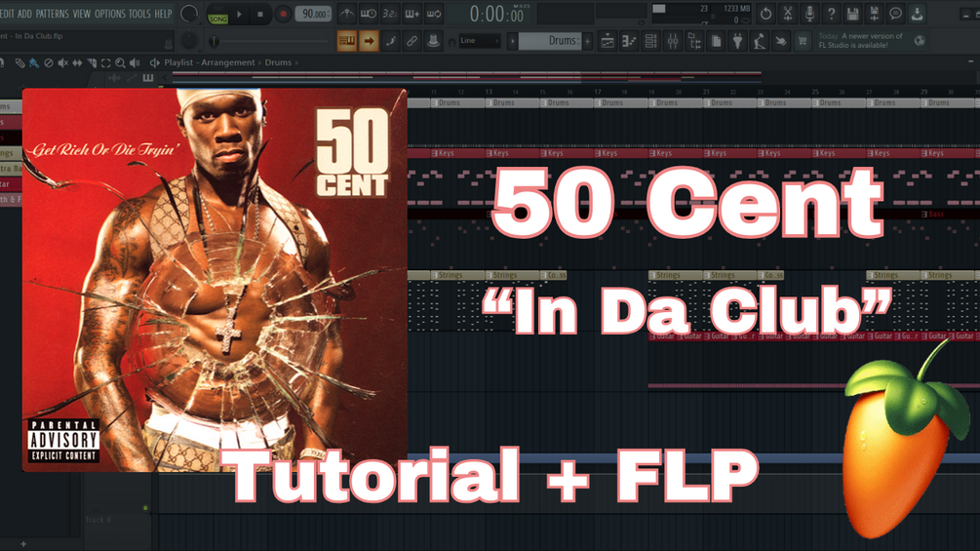Select the Slice tool in playlist toolbar

(x=92, y=62)
